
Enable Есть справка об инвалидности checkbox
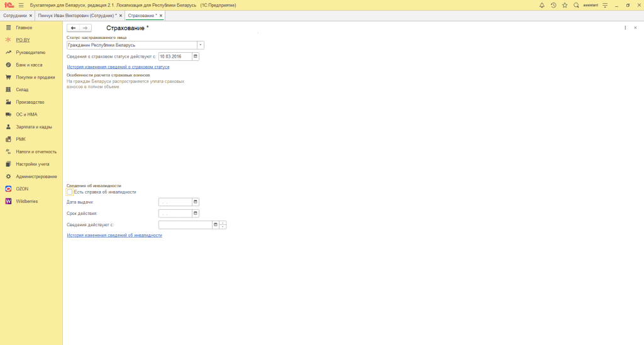click(69, 192)
